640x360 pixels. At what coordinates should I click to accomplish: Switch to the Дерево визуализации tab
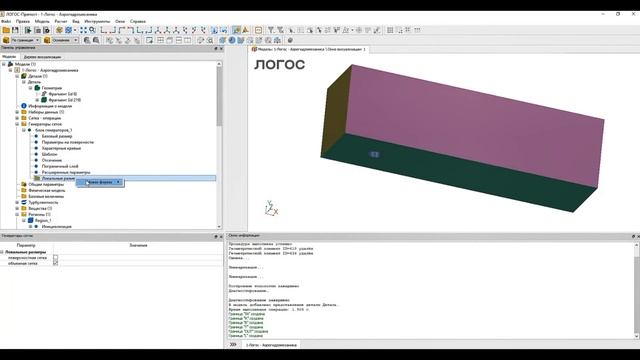click(42, 57)
